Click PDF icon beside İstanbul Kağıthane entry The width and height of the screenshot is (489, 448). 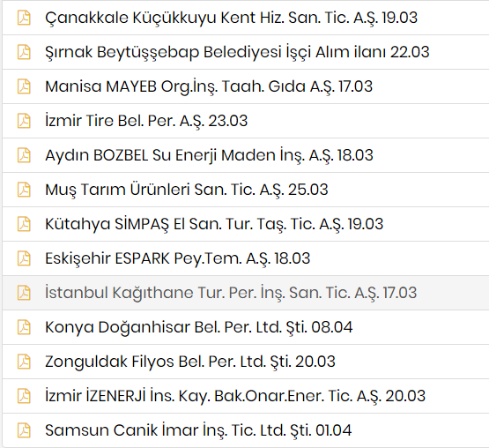coord(24,293)
